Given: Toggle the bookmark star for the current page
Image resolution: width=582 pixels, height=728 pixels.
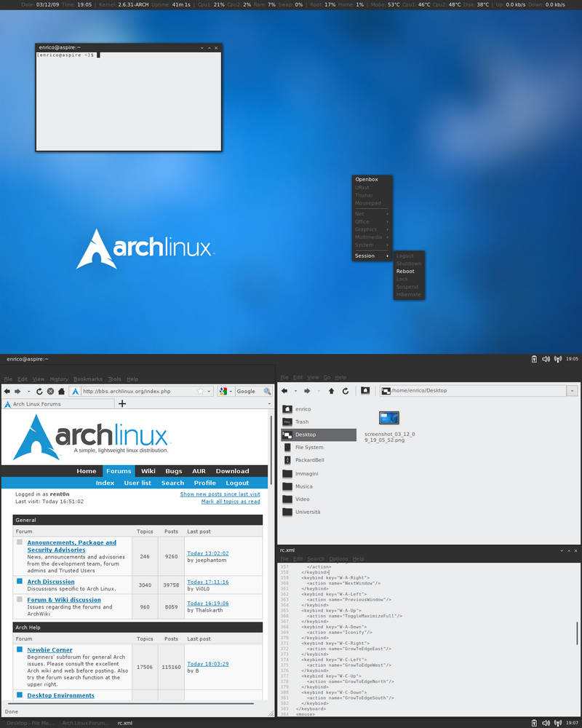Looking at the screenshot, I should click(x=199, y=391).
